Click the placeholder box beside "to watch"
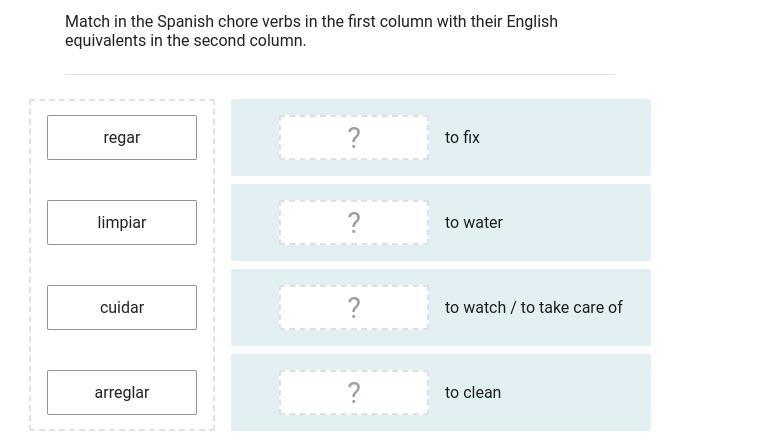The height and width of the screenshot is (442, 760). point(354,307)
